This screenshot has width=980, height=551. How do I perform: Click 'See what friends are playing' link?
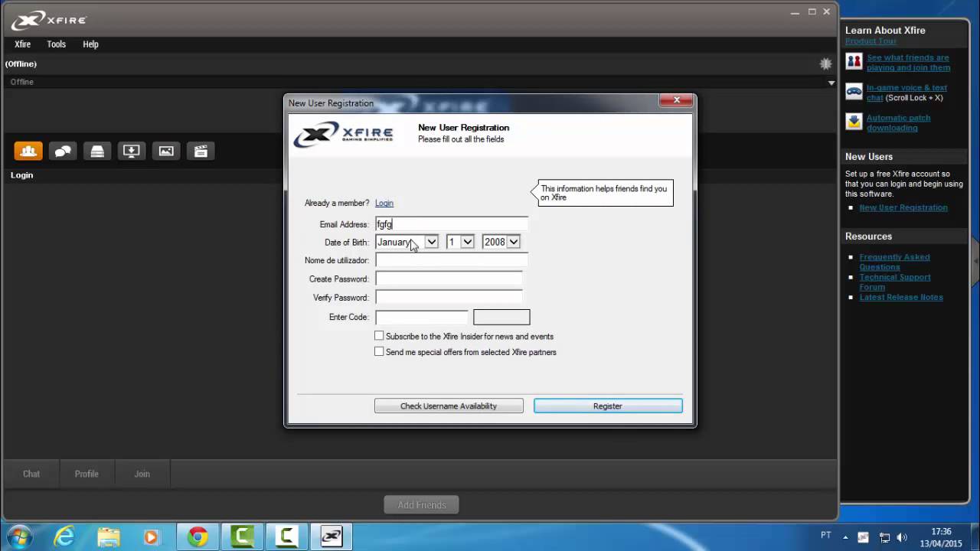point(909,63)
